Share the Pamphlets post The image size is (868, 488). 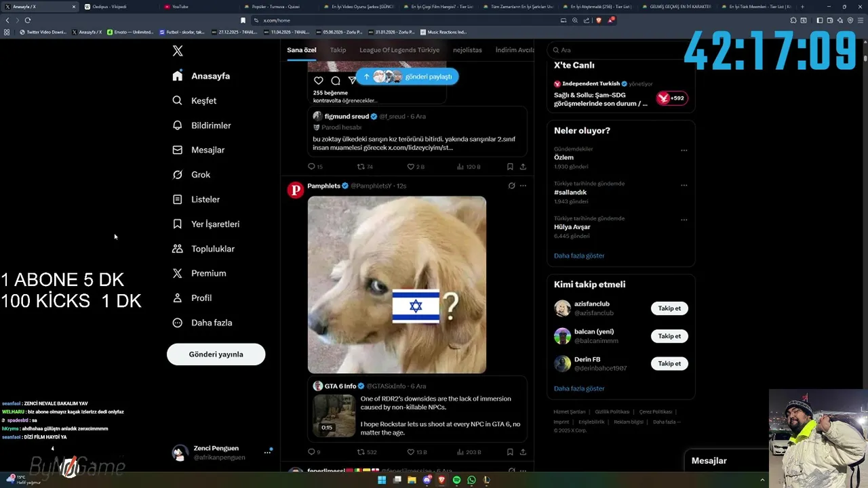[x=523, y=451]
